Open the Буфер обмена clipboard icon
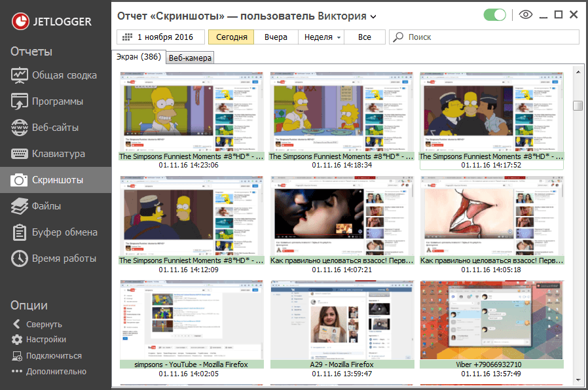This screenshot has height=390, width=588. pyautogui.click(x=19, y=232)
